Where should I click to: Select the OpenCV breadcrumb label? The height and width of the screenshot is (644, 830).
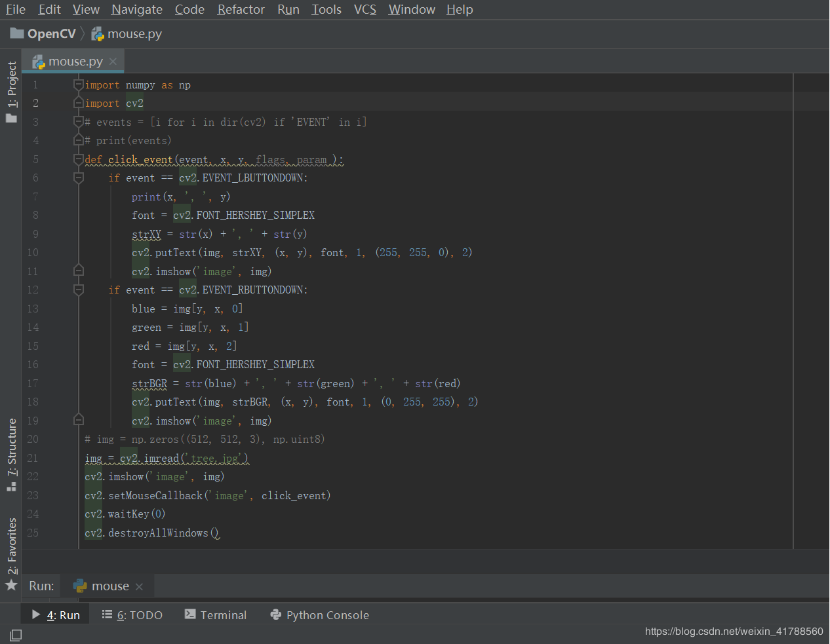[x=52, y=33]
